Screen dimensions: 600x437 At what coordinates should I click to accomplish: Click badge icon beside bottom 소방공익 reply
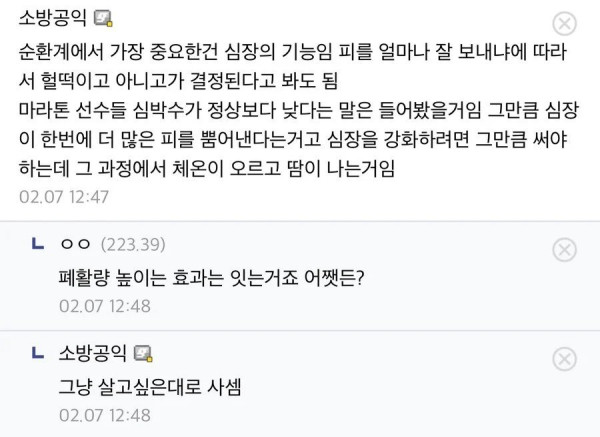pyautogui.click(x=143, y=353)
